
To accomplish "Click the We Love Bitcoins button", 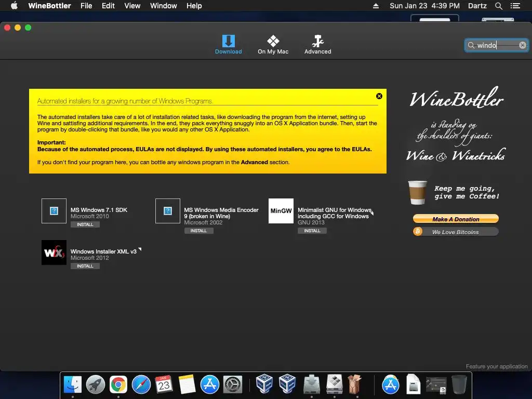I will pyautogui.click(x=456, y=232).
